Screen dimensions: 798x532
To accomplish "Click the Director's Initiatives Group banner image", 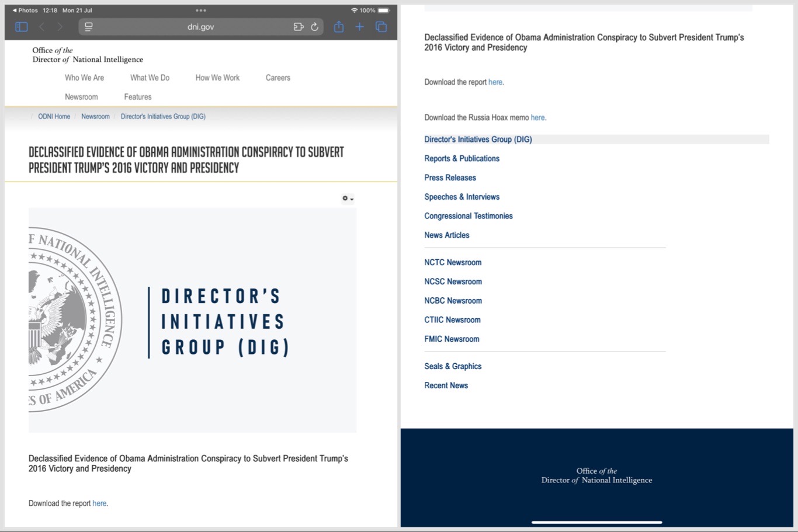I will (192, 320).
